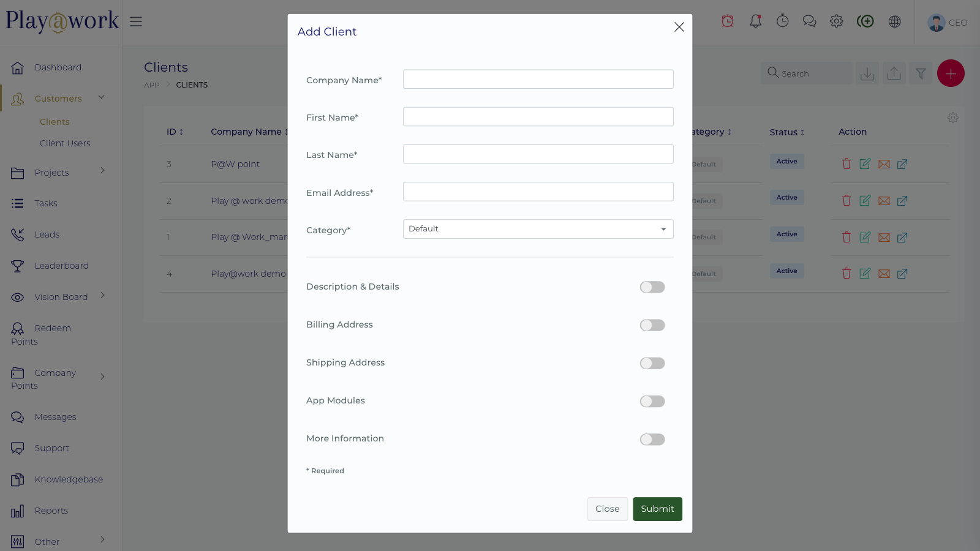Click the Company Name input field
Viewport: 980px width, 551px height.
(538, 80)
